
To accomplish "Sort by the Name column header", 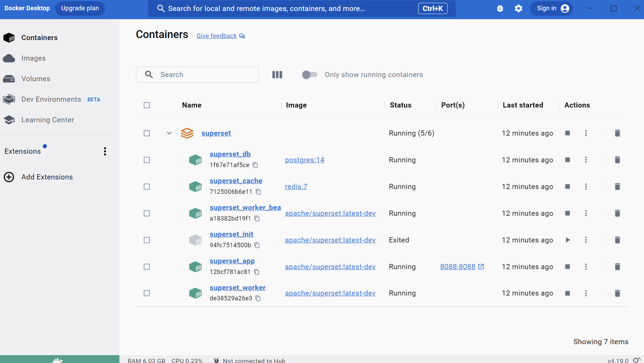I will point(192,105).
